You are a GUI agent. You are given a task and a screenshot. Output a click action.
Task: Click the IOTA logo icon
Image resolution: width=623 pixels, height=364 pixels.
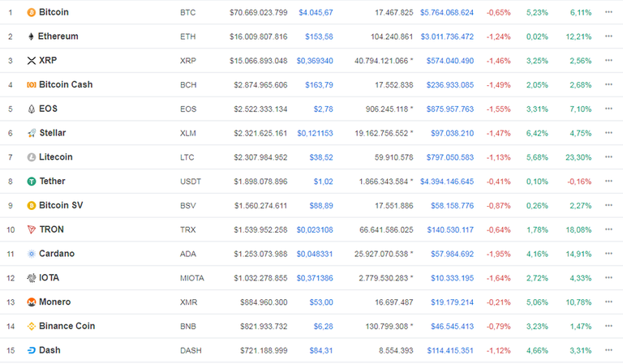(31, 278)
